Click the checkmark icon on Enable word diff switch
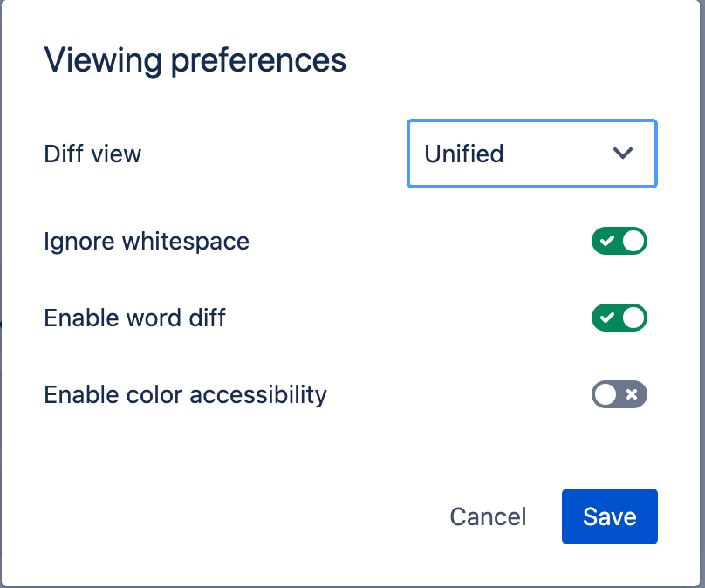The width and height of the screenshot is (705, 588). [x=607, y=318]
